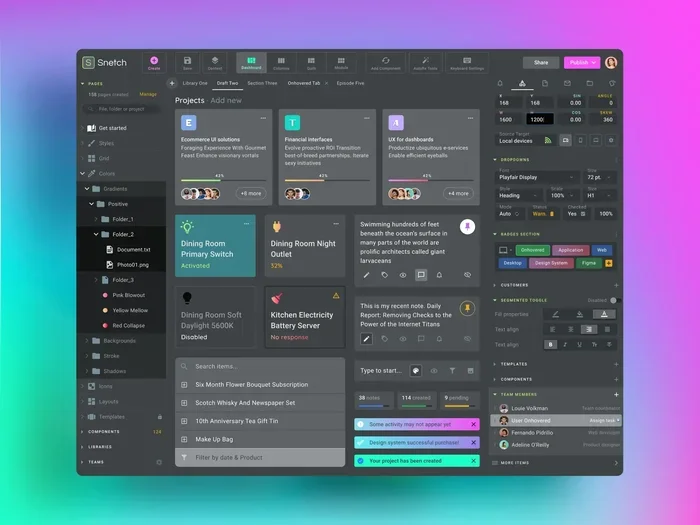Select right text alignment segment
Image resolution: width=700 pixels, height=525 pixels.
point(589,329)
